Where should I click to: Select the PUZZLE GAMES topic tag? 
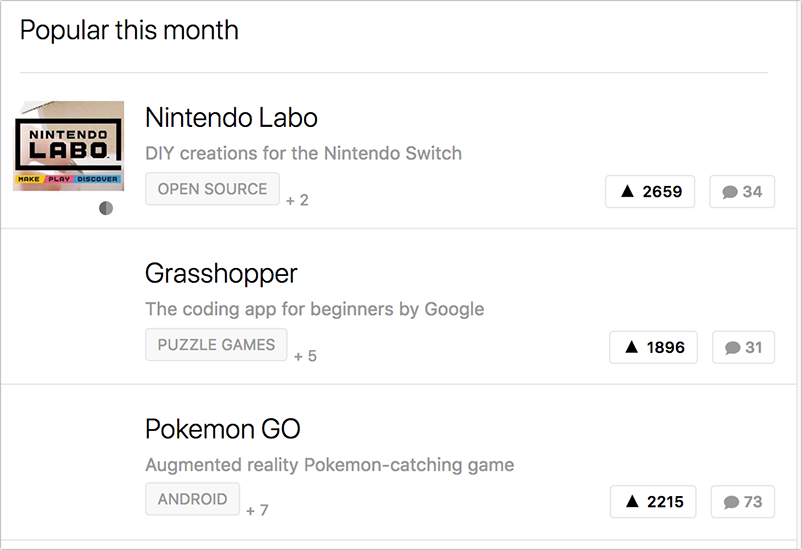216,345
